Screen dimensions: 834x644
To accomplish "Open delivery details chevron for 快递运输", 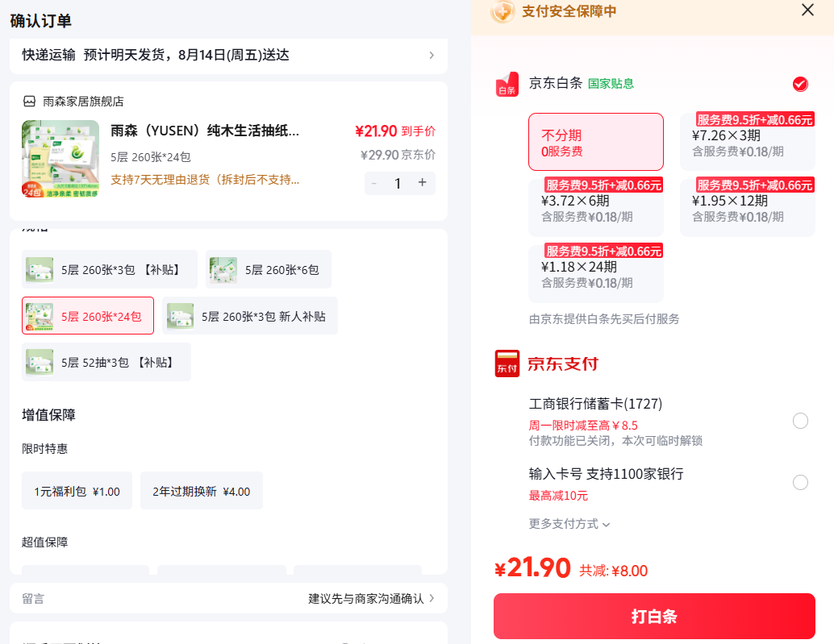I will click(432, 56).
